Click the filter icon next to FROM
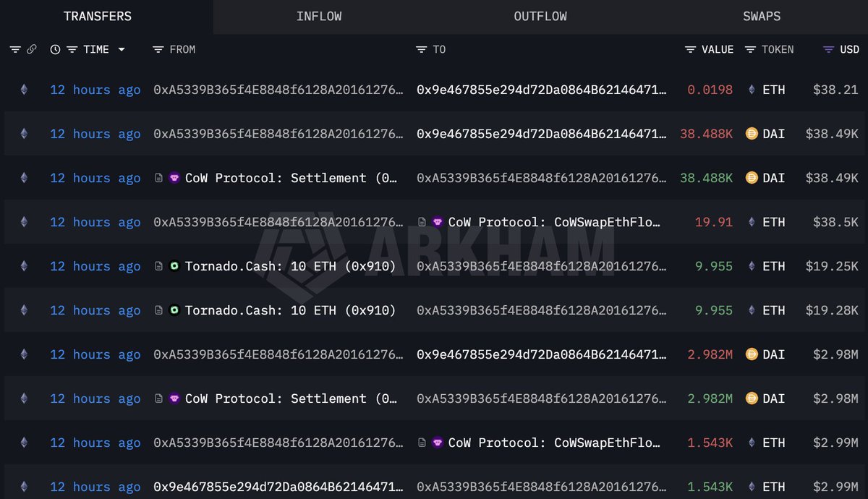This screenshot has height=499, width=868. point(158,50)
